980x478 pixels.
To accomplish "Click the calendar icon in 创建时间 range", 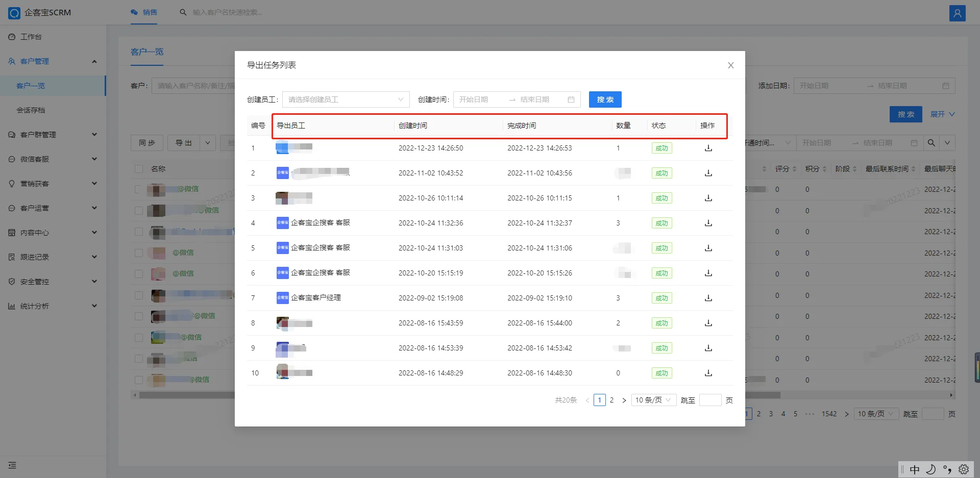I will 571,99.
